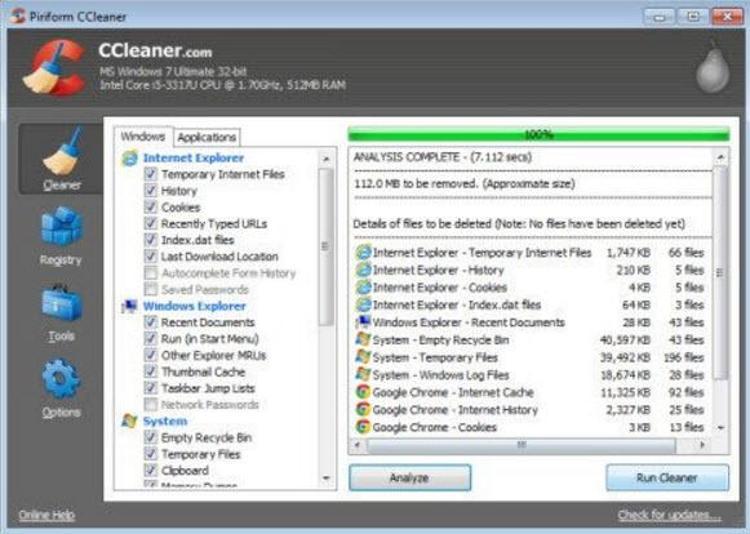Click the System category header

[164, 422]
